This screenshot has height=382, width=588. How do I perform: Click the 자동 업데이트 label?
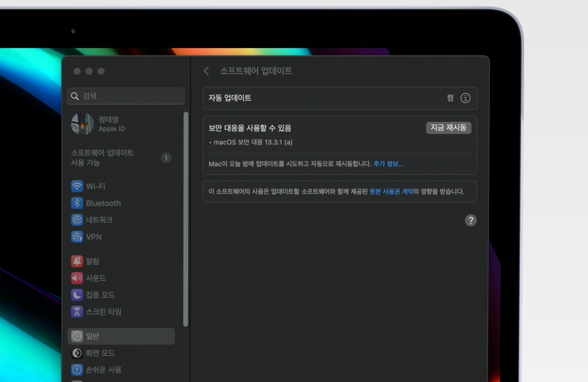click(x=230, y=98)
